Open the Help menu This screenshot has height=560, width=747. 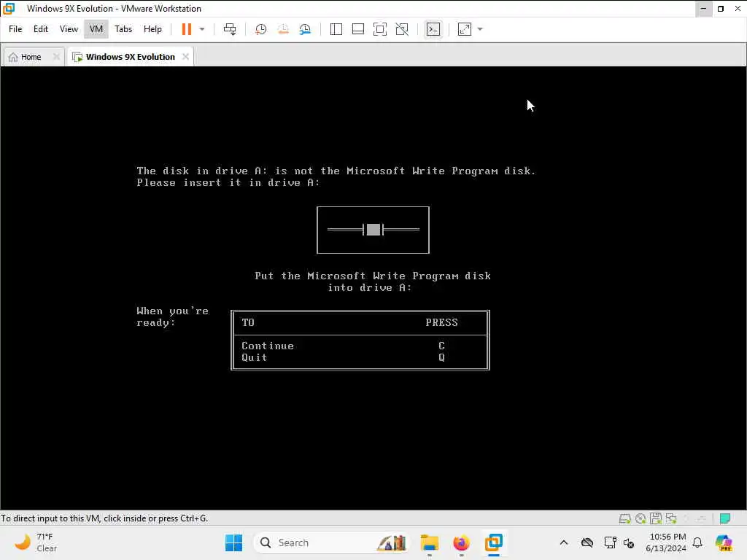[152, 29]
